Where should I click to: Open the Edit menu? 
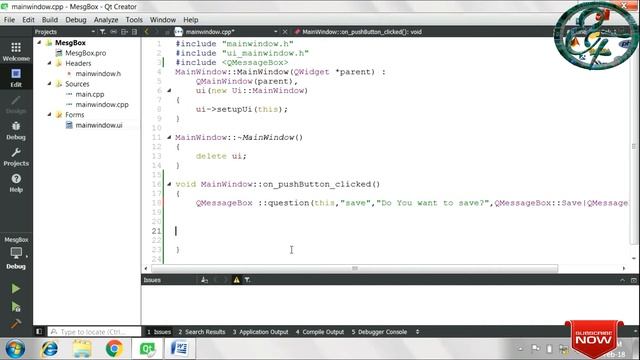(28, 20)
